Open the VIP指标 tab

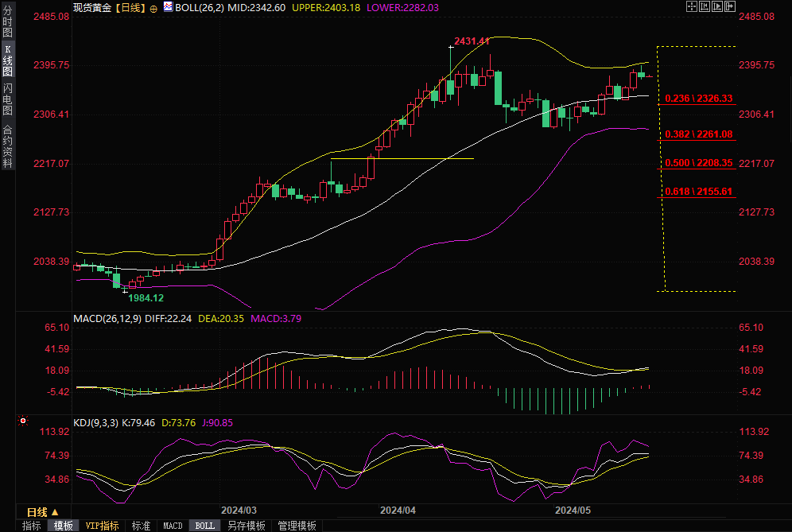(103, 526)
